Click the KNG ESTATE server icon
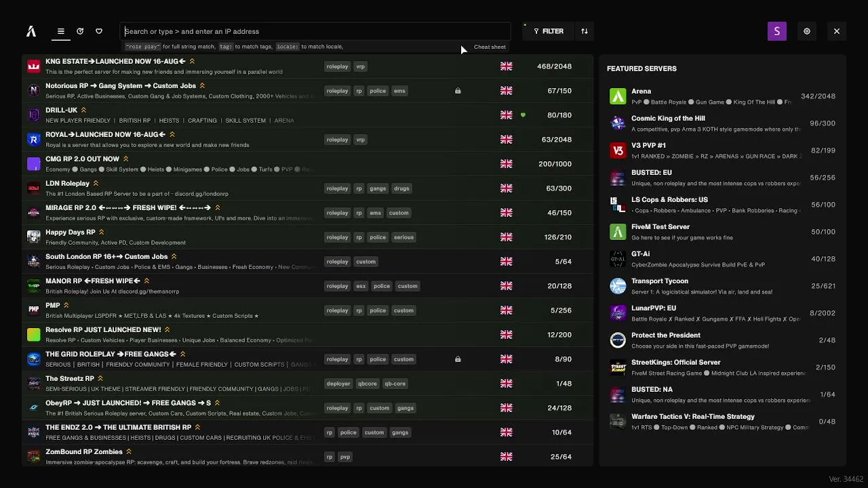 (x=33, y=66)
